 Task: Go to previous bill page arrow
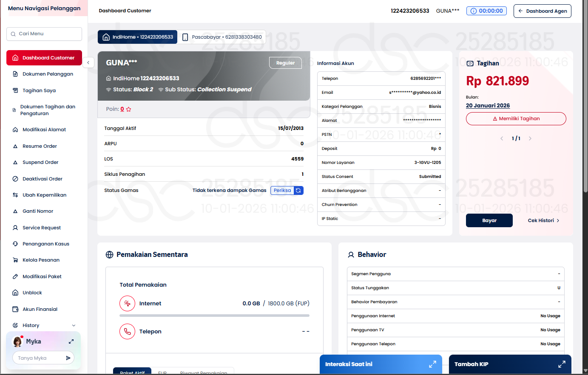point(502,138)
